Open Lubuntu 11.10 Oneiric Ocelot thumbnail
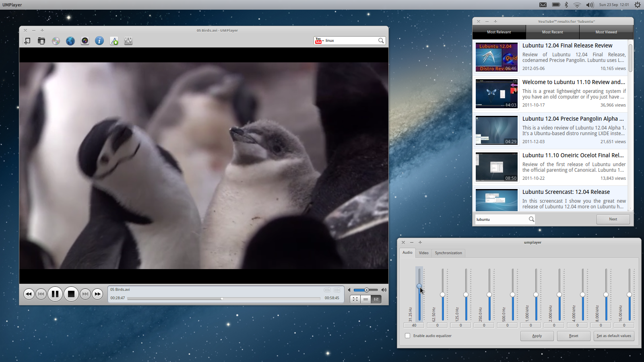This screenshot has height=362, width=644. point(497,167)
